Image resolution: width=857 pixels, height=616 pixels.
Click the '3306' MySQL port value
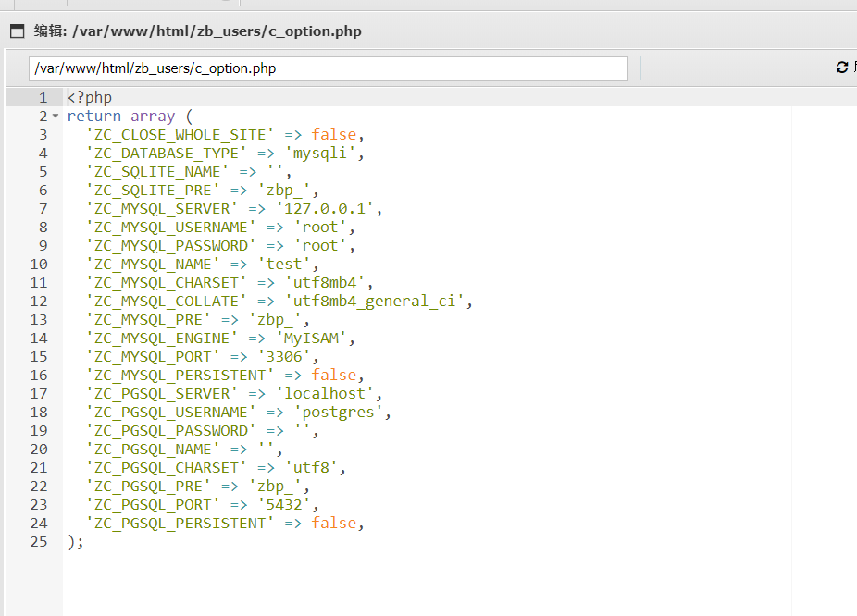pos(302,357)
